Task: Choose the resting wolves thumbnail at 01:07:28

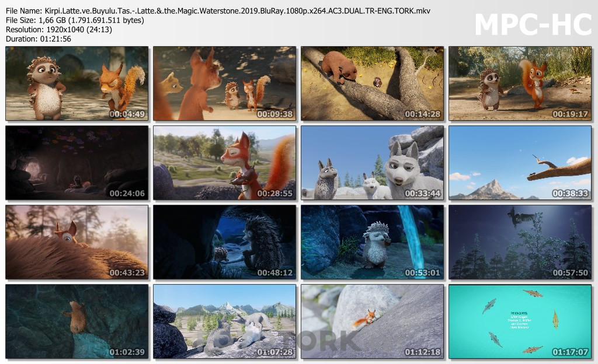Action: tap(224, 321)
